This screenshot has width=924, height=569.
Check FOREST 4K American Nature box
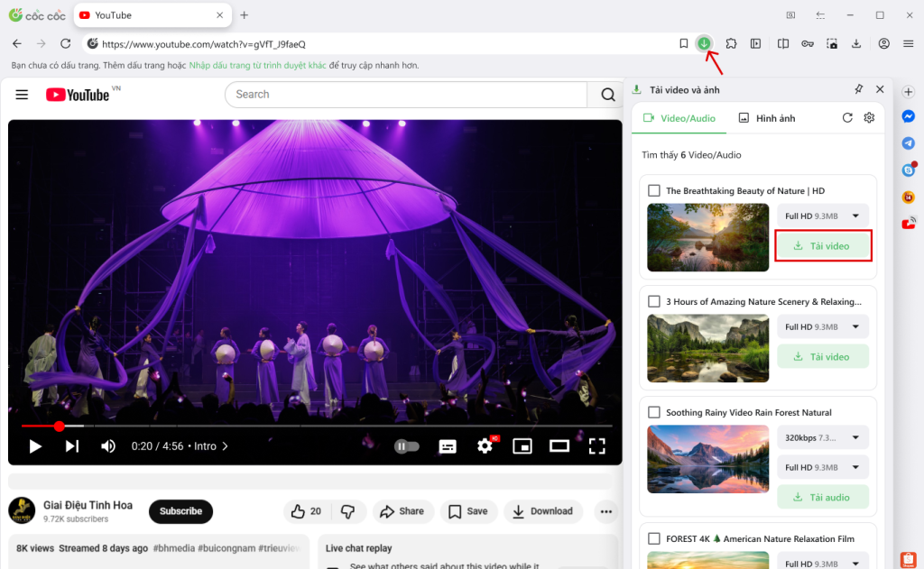pyautogui.click(x=653, y=539)
